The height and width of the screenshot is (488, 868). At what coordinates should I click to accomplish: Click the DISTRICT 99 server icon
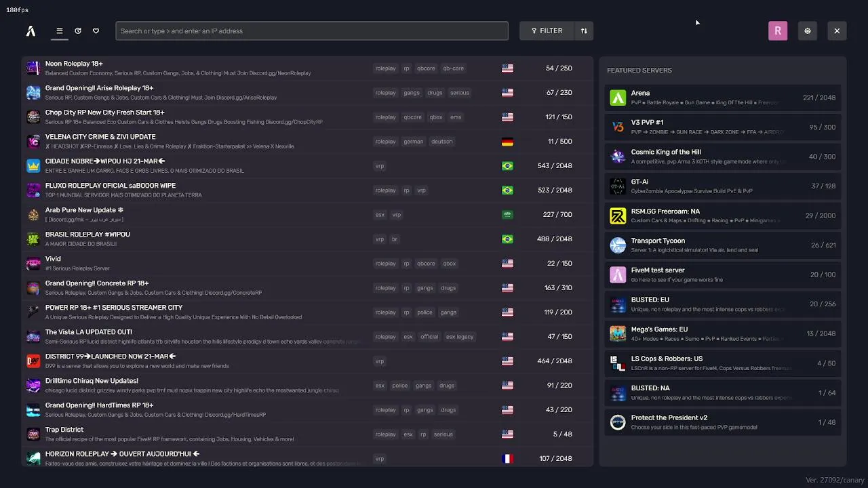point(33,361)
